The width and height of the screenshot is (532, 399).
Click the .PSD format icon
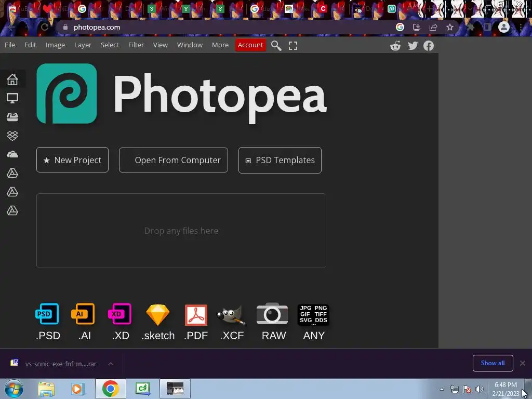pos(47,314)
